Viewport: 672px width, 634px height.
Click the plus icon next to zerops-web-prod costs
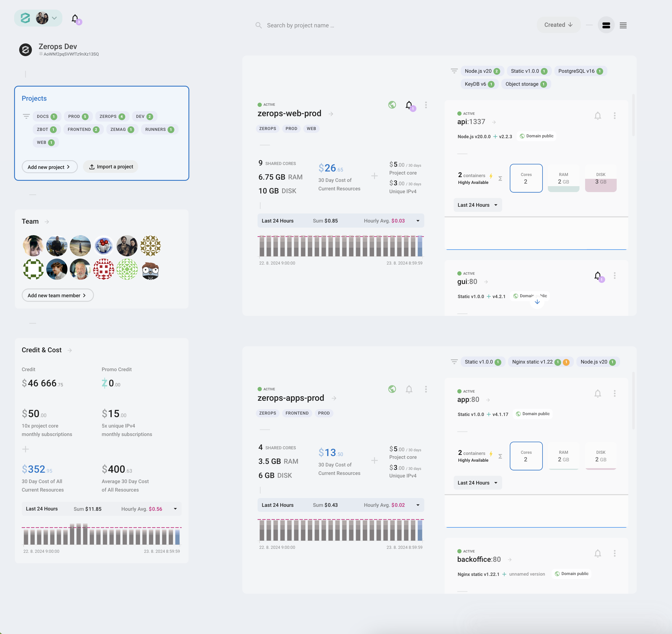click(x=375, y=176)
